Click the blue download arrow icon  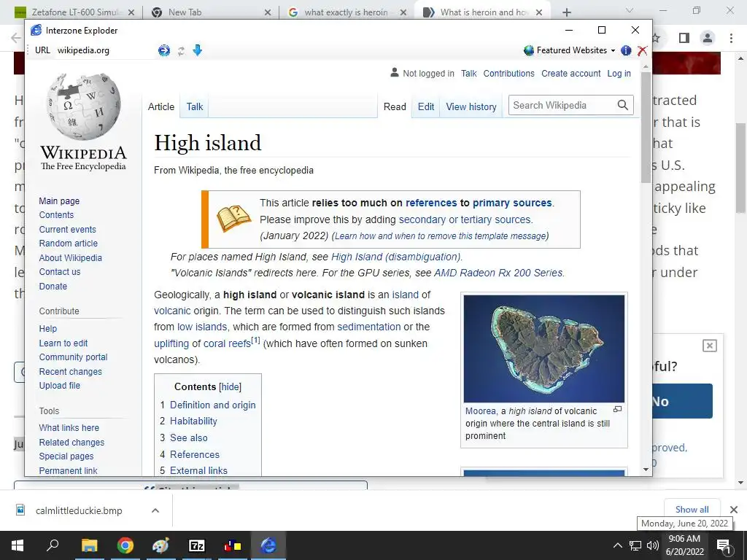click(x=197, y=50)
